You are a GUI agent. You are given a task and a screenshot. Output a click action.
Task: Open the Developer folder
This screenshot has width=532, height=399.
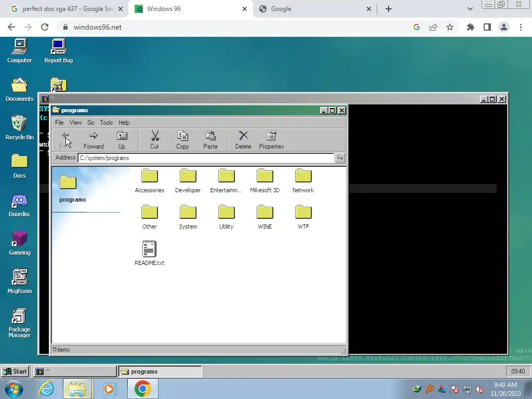[188, 181]
